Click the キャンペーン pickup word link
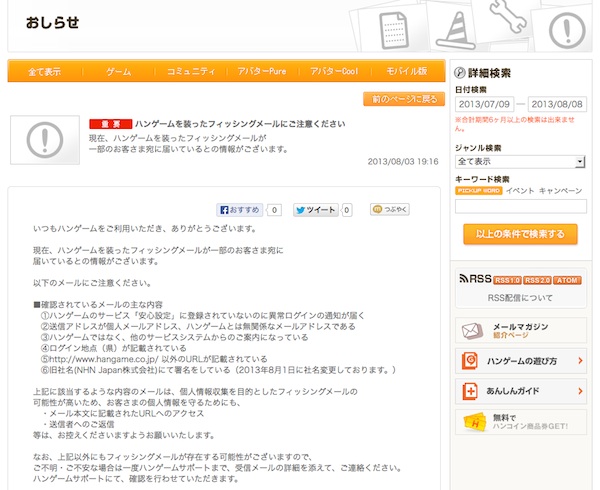The height and width of the screenshot is (490, 600). point(560,190)
